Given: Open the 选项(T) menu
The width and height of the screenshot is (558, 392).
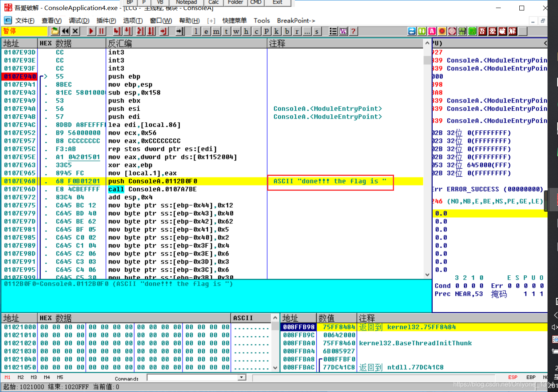Looking at the screenshot, I should 133,21.
